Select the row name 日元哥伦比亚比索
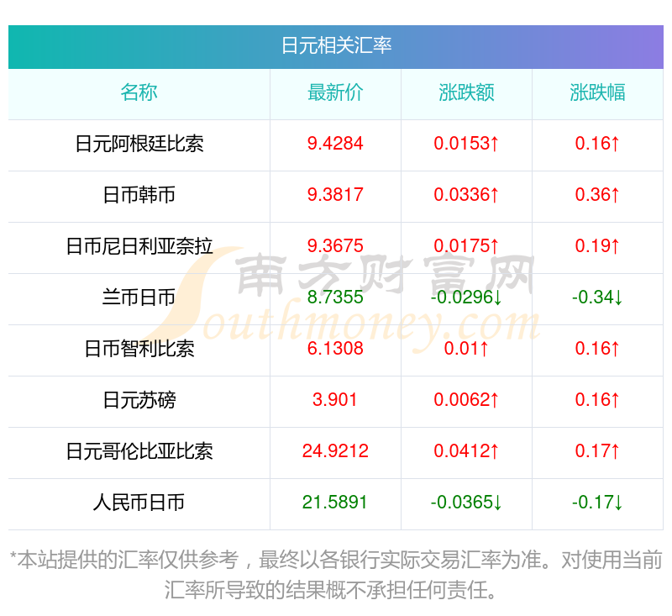This screenshot has height=616, width=672. tap(139, 451)
